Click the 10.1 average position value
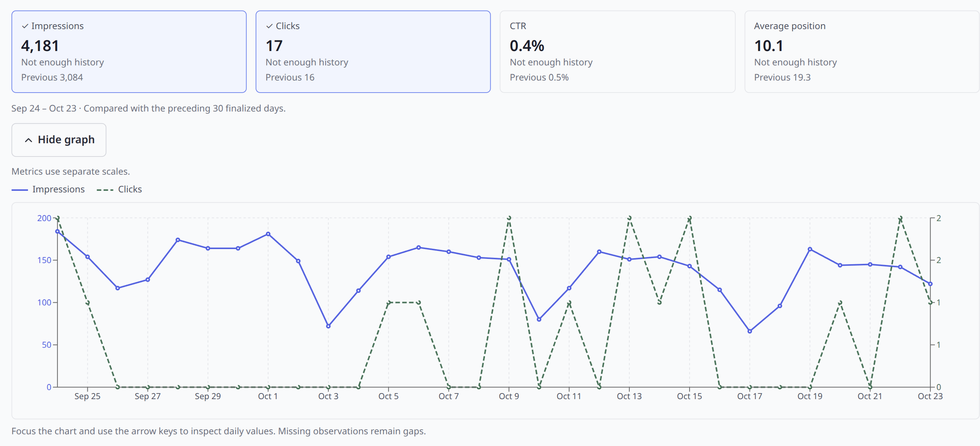 pos(769,46)
